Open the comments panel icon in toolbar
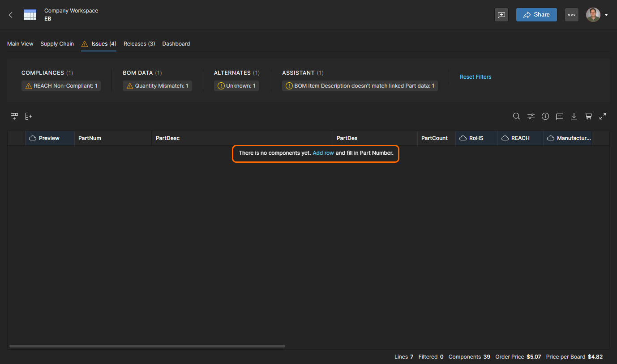Viewport: 617px width, 364px height. coord(559,116)
